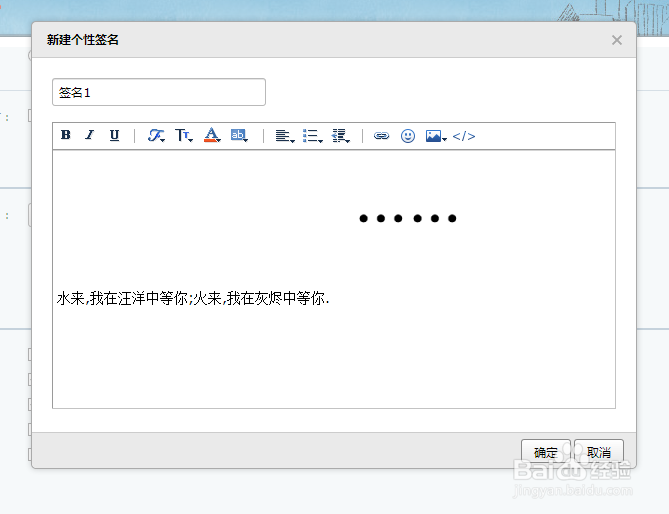This screenshot has height=514, width=669.
Task: Open the text alignment options
Action: pos(285,136)
